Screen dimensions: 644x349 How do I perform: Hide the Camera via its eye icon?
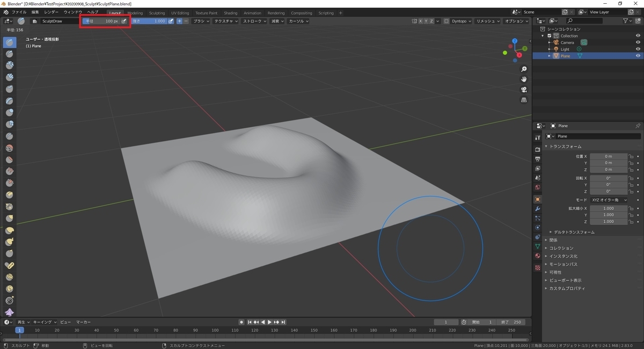[x=638, y=42]
